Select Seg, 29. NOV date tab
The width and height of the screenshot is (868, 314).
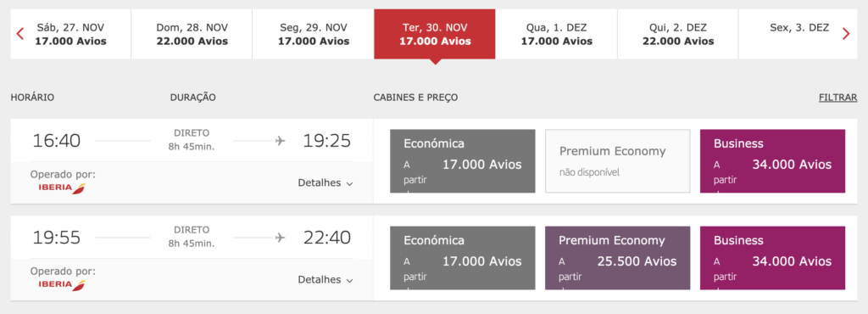(314, 34)
